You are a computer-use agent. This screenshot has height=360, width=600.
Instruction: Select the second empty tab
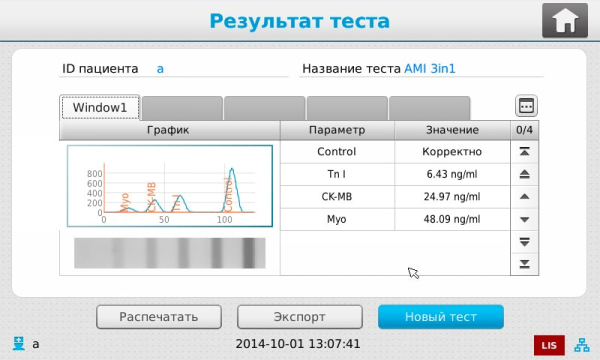(264, 108)
